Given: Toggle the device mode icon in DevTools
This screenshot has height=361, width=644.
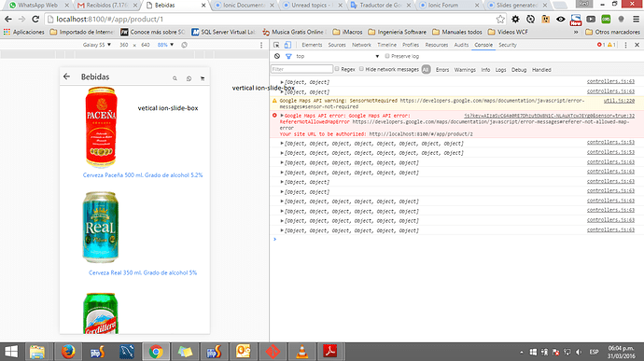Looking at the screenshot, I should click(x=287, y=45).
